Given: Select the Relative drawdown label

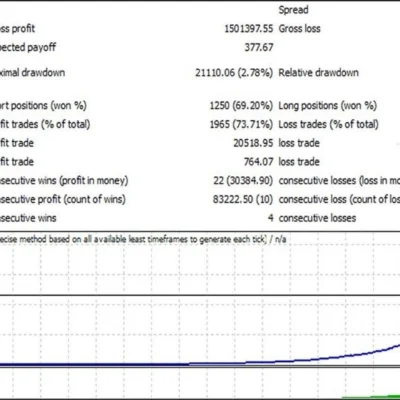Looking at the screenshot, I should (x=319, y=73).
